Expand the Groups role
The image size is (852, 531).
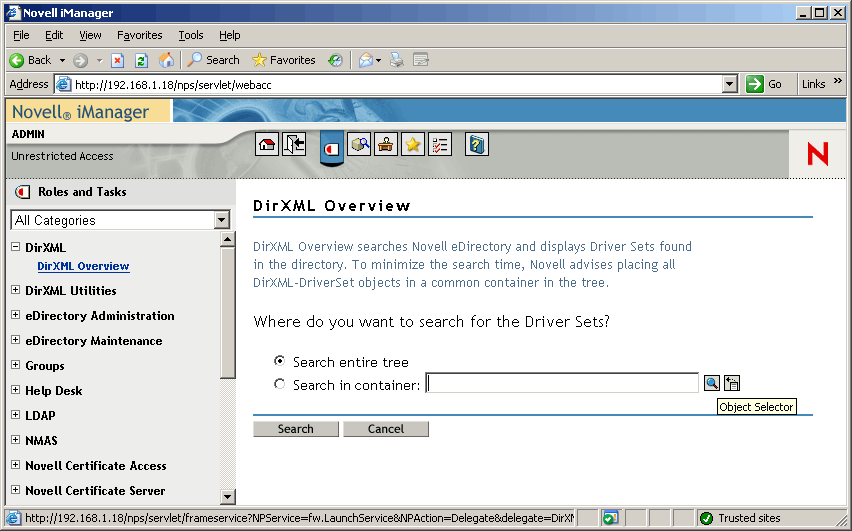pyautogui.click(x=16, y=365)
